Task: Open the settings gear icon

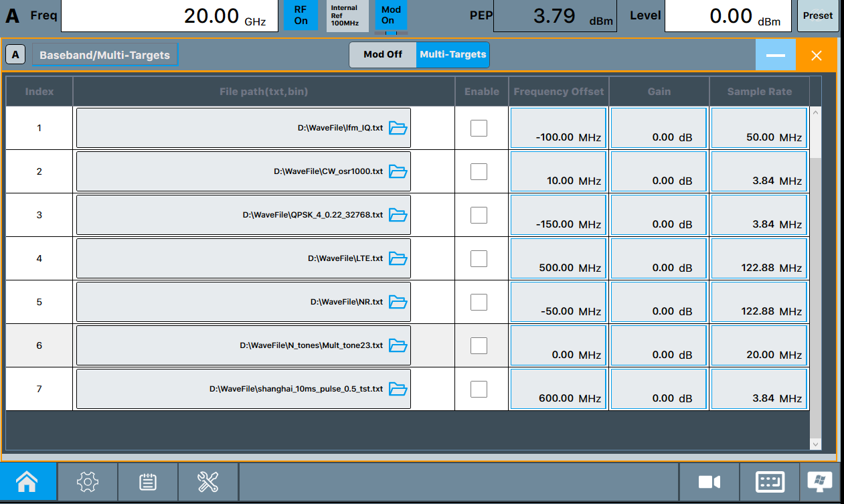Action: tap(88, 482)
